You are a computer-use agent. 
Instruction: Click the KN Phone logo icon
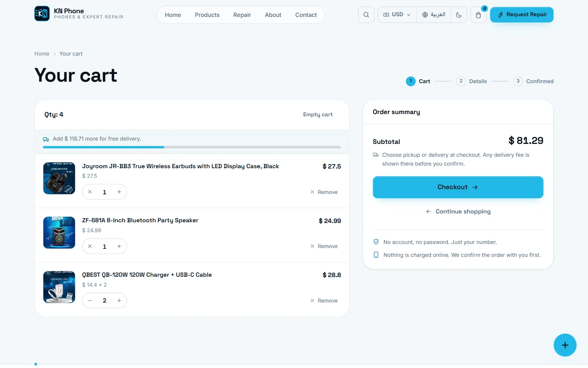42,14
